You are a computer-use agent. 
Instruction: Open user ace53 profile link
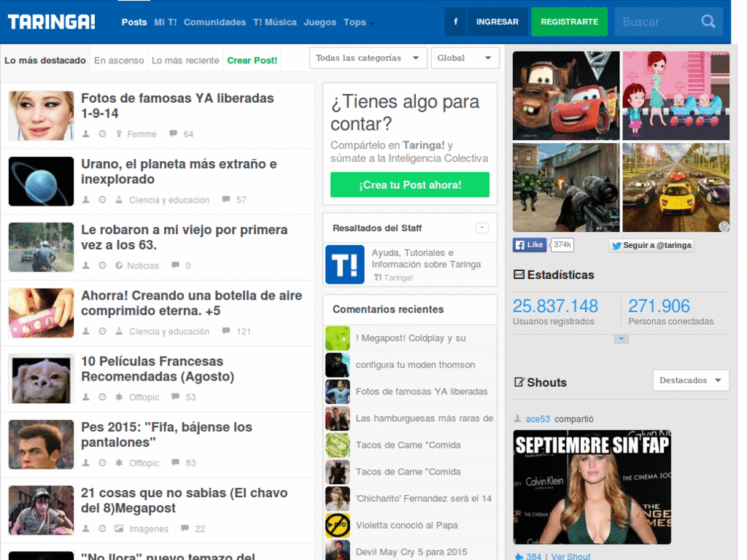(x=538, y=419)
